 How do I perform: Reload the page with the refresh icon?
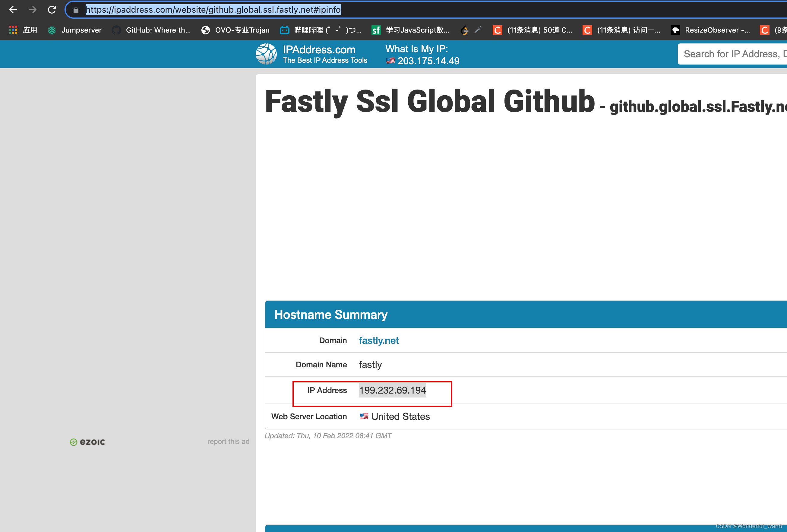click(52, 9)
